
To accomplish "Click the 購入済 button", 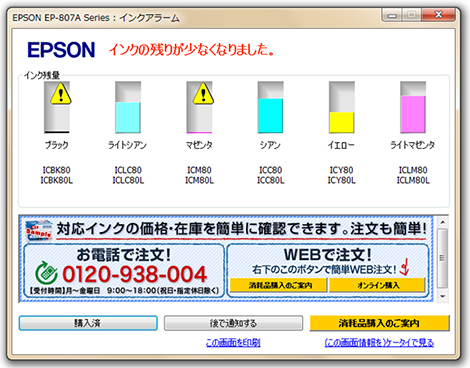I will pyautogui.click(x=88, y=323).
